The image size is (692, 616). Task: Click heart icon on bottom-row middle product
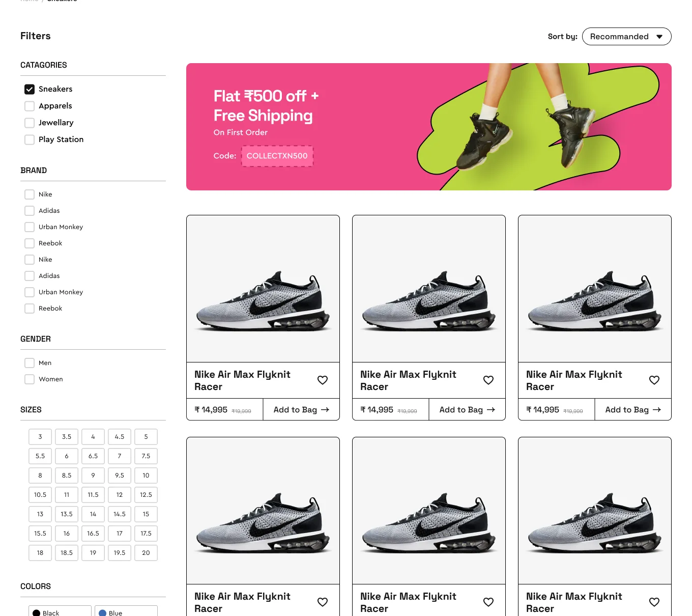click(x=488, y=602)
